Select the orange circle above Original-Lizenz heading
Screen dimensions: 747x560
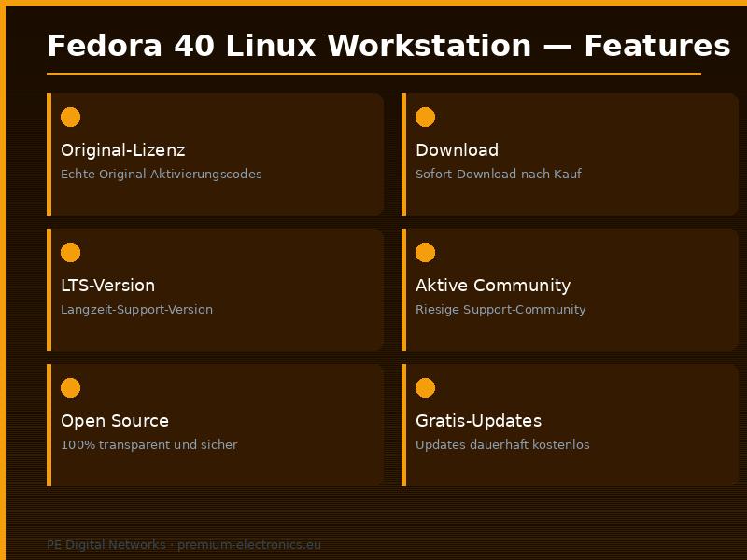tap(70, 117)
